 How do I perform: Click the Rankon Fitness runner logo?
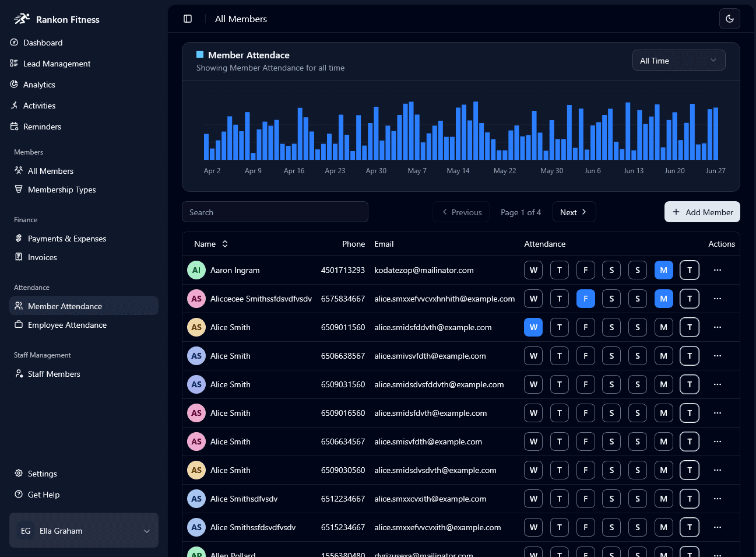(22, 19)
